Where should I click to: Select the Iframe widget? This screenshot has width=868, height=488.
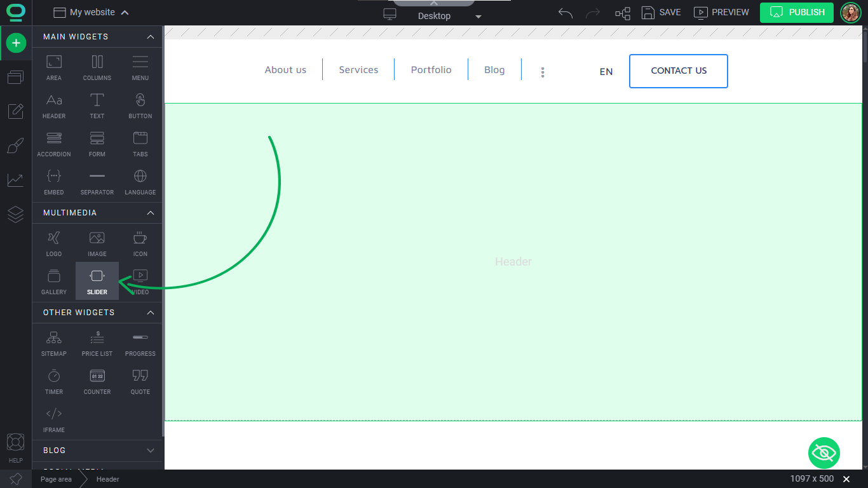click(54, 419)
